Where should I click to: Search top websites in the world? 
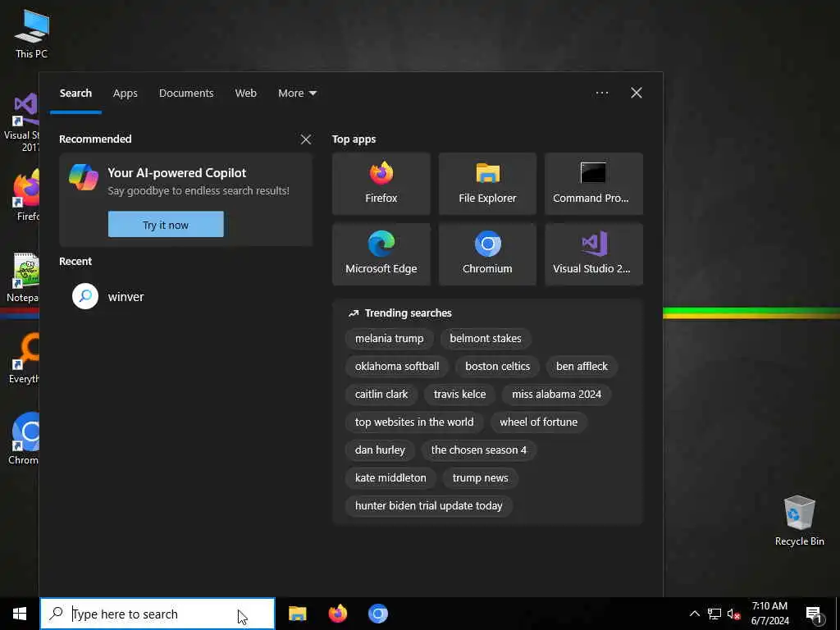(414, 422)
